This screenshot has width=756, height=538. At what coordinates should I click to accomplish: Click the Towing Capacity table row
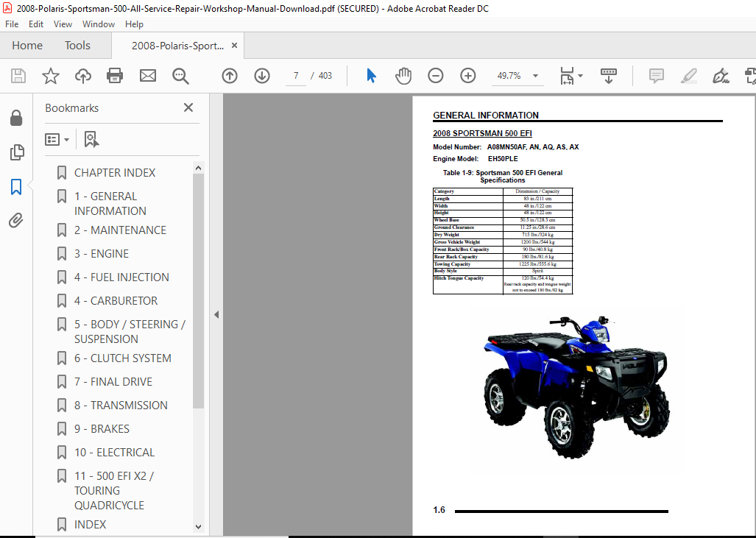click(503, 264)
